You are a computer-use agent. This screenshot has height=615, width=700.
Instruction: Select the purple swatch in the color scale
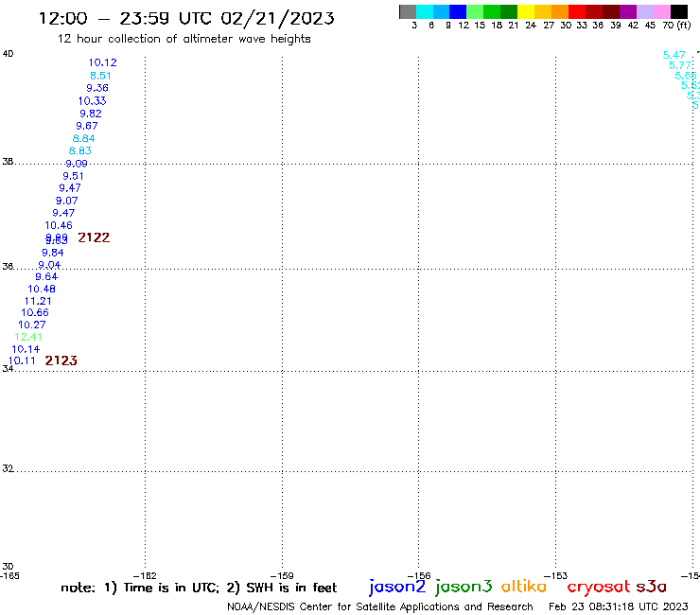pyautogui.click(x=628, y=11)
